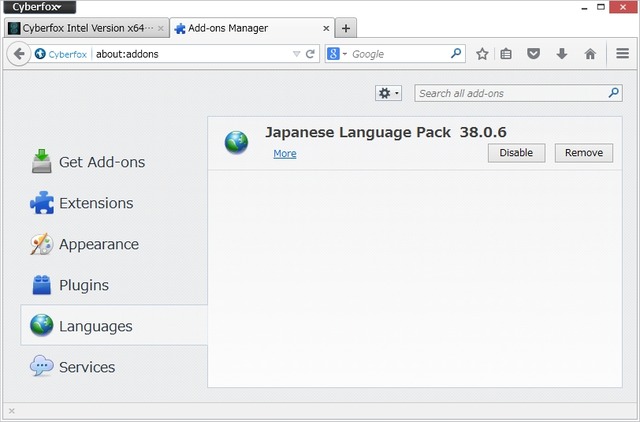
Task: Remove the Japanese Language Pack
Action: click(x=584, y=153)
